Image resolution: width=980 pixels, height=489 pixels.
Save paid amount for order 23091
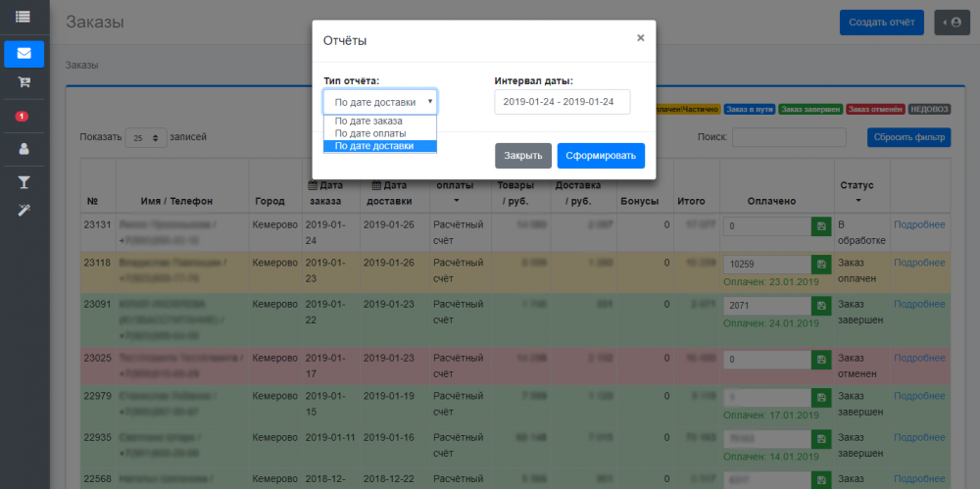pyautogui.click(x=820, y=306)
